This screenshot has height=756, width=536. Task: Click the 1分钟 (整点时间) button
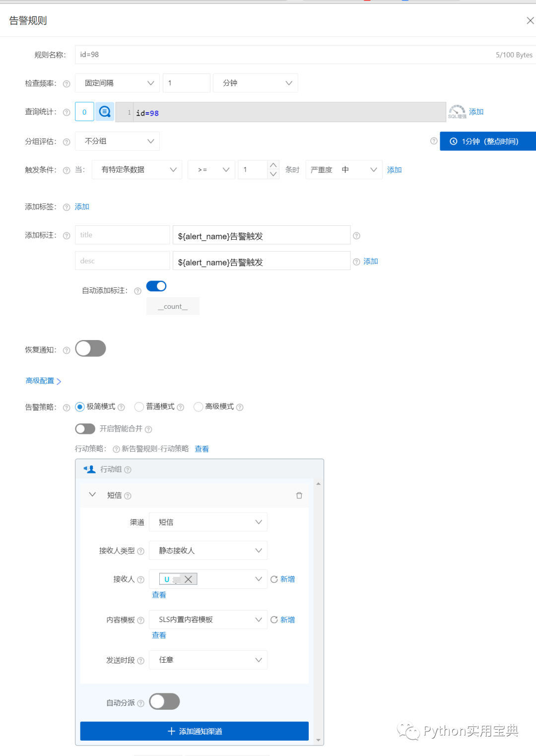click(x=488, y=141)
